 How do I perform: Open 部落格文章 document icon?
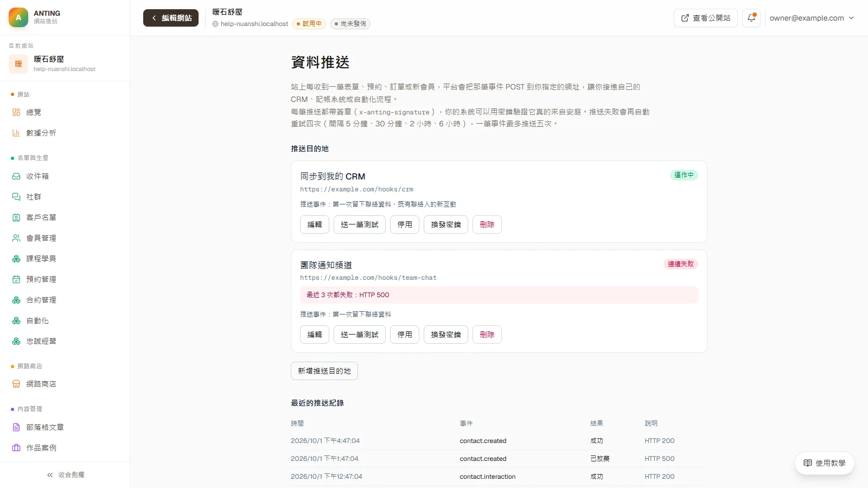(x=16, y=427)
